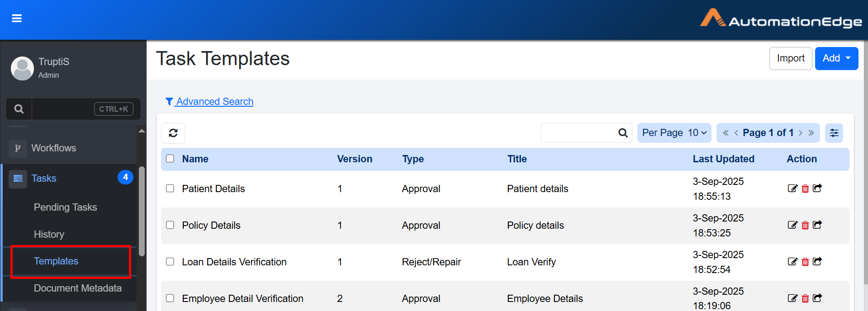Sort by the Title column header
868x311 pixels.
(517, 159)
